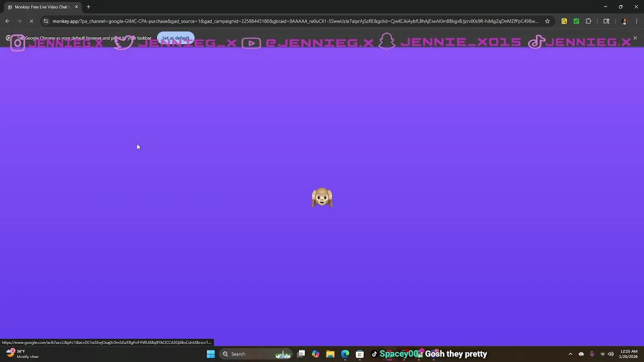Image resolution: width=644 pixels, height=362 pixels.
Task: Click the taskbar Search box
Action: (257, 354)
